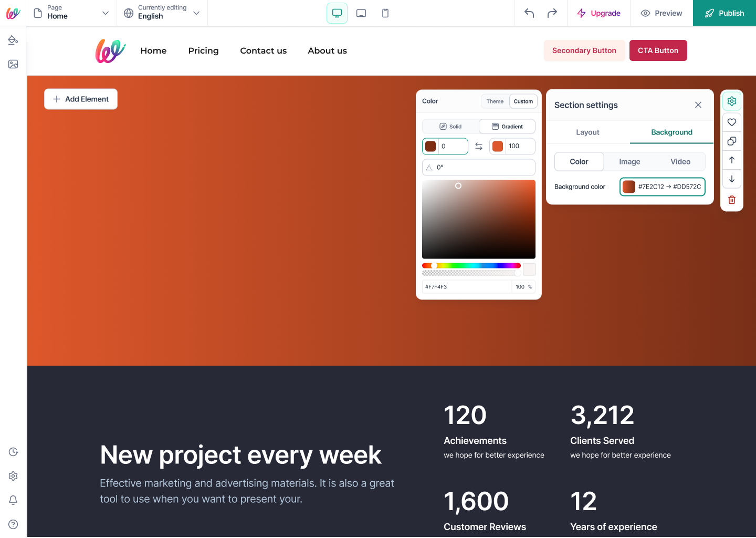Screen dimensions: 756x538
Task: Click first stop position field 0
Action: coord(453,146)
